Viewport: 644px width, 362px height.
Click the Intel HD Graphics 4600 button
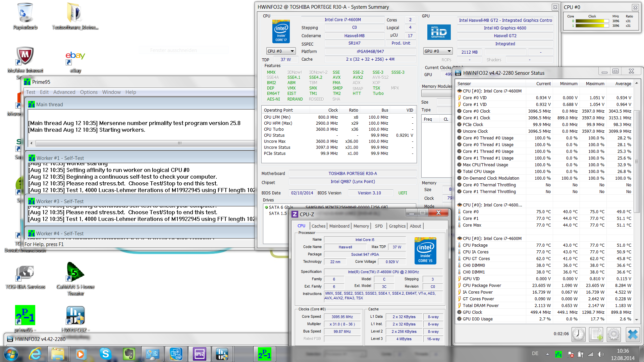505,28
